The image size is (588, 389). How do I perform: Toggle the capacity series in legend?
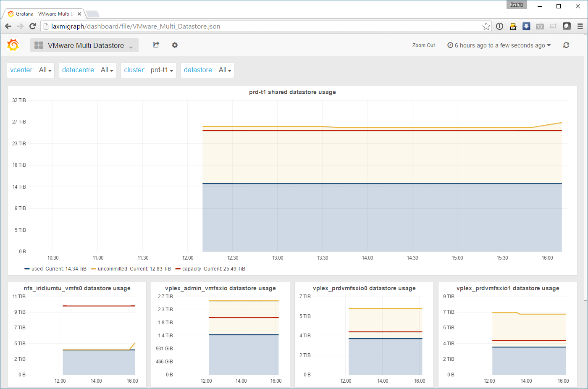click(x=192, y=269)
